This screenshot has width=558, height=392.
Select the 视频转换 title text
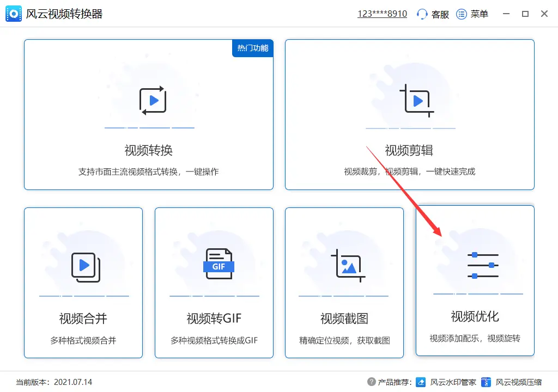click(x=149, y=150)
